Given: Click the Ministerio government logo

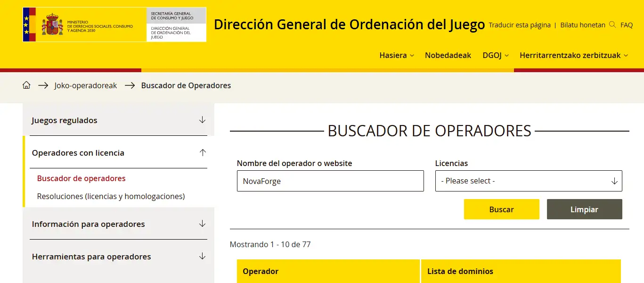Looking at the screenshot, I should pyautogui.click(x=84, y=25).
